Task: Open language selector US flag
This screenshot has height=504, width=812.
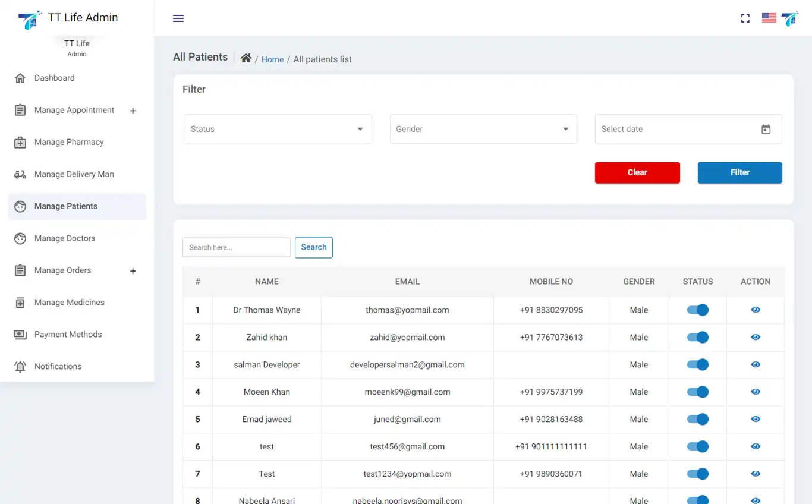Action: (769, 18)
